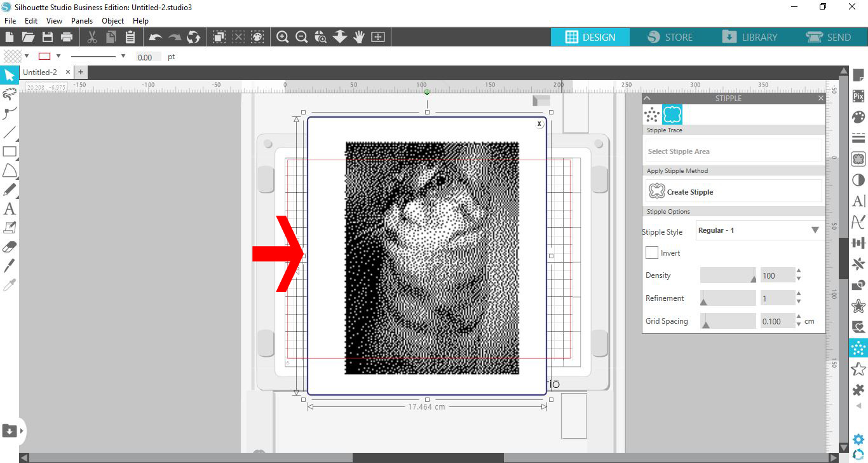The image size is (868, 463).
Task: Increase Density value with stepper
Action: (799, 272)
